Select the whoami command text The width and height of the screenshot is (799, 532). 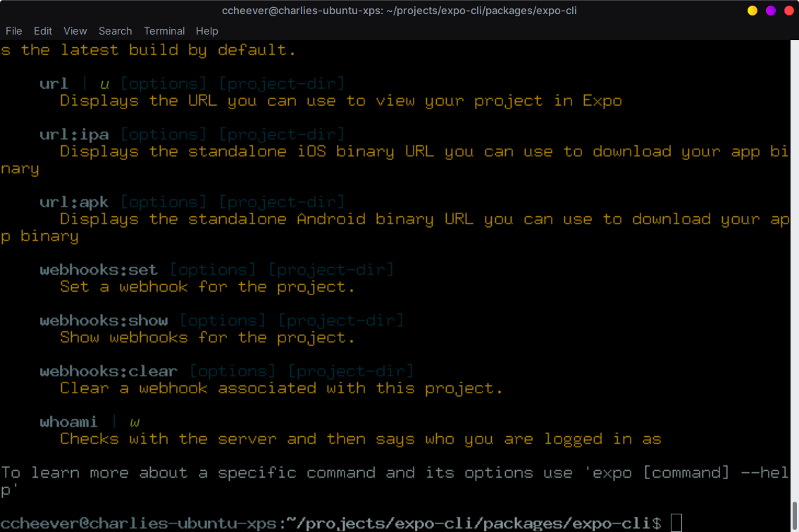click(68, 421)
